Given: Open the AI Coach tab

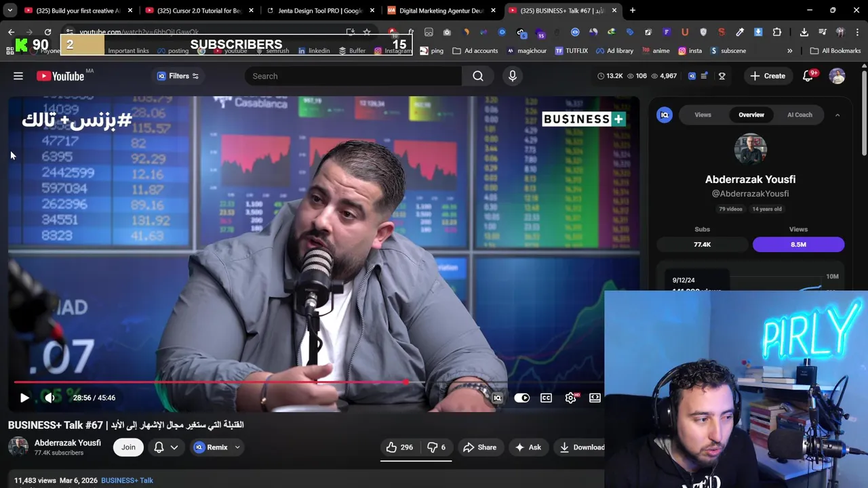Looking at the screenshot, I should [x=800, y=115].
